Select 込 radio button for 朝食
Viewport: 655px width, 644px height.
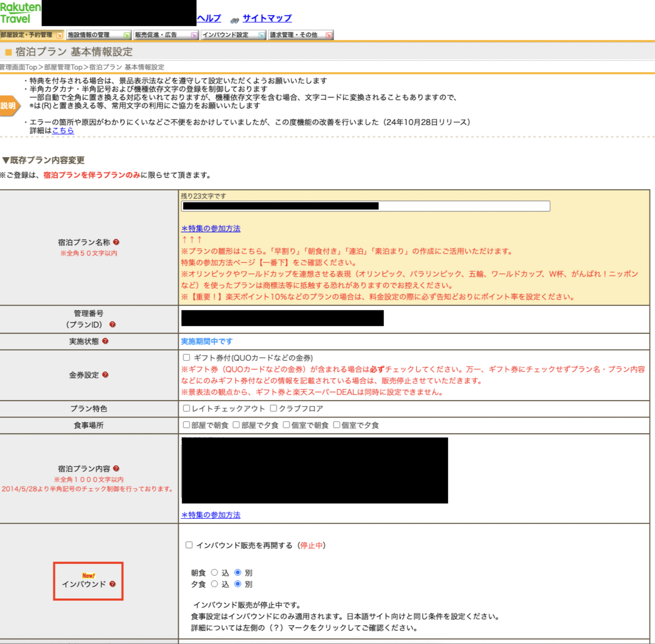(214, 572)
